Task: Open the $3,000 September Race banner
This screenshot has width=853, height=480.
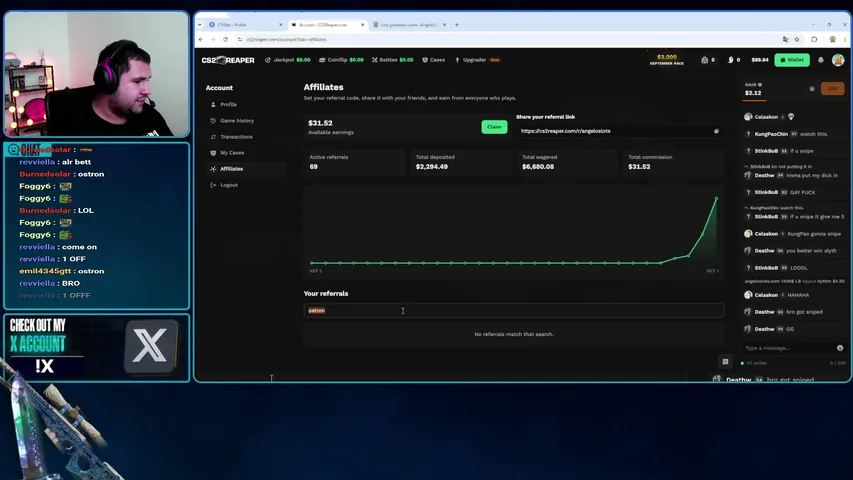Action: point(667,59)
